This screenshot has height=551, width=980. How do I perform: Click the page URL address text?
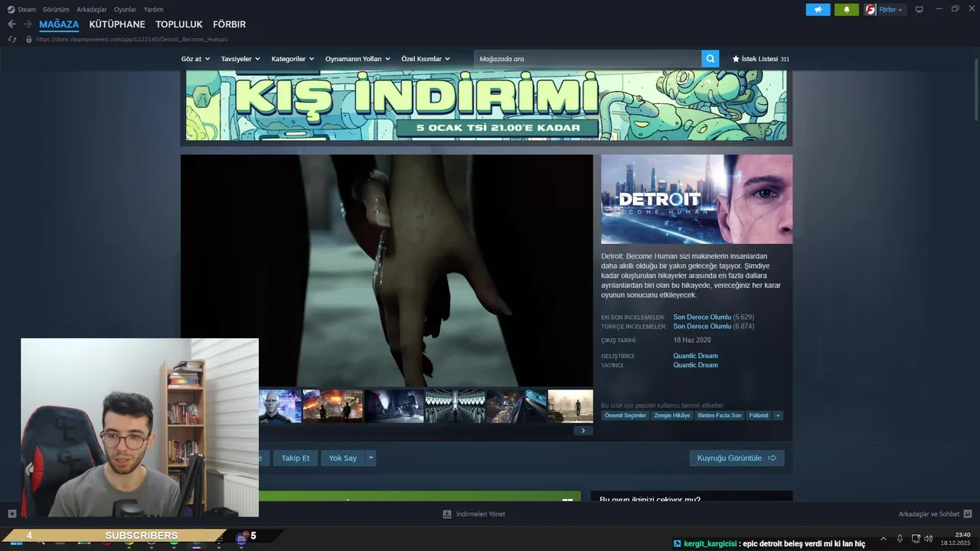[x=132, y=39]
